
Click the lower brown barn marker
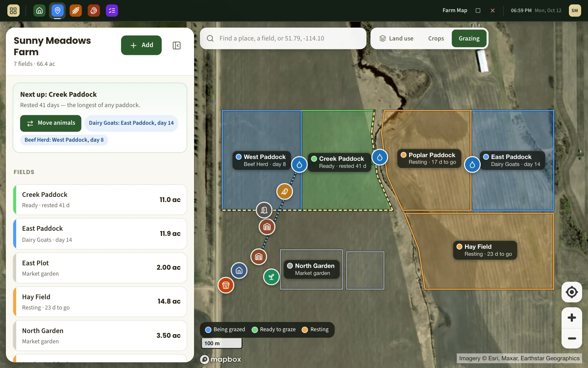259,257
